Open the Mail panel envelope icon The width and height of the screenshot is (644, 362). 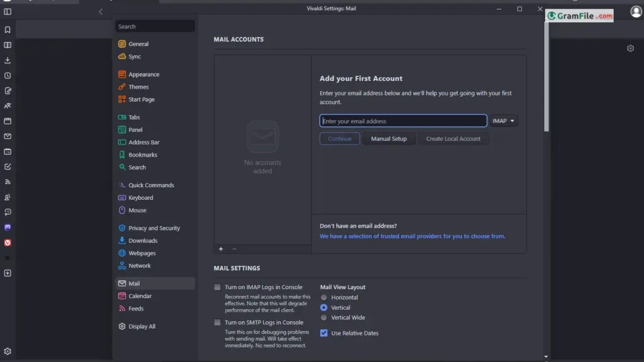point(8,136)
